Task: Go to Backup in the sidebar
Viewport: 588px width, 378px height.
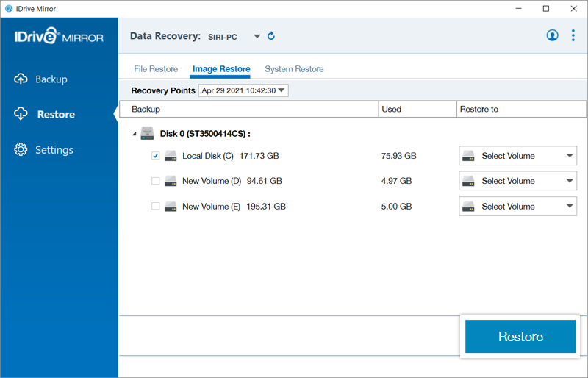Action: tap(51, 79)
